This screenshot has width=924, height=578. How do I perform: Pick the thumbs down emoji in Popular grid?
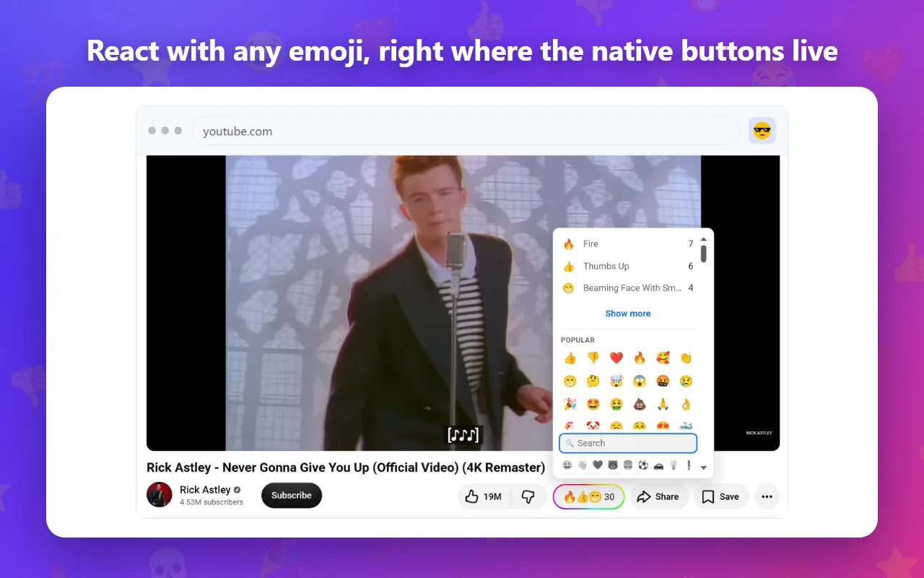[593, 358]
